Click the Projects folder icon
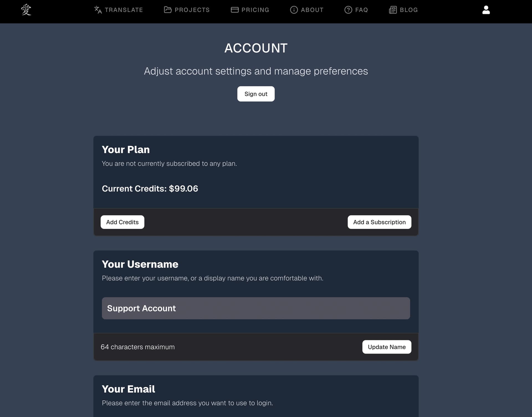 coord(167,10)
